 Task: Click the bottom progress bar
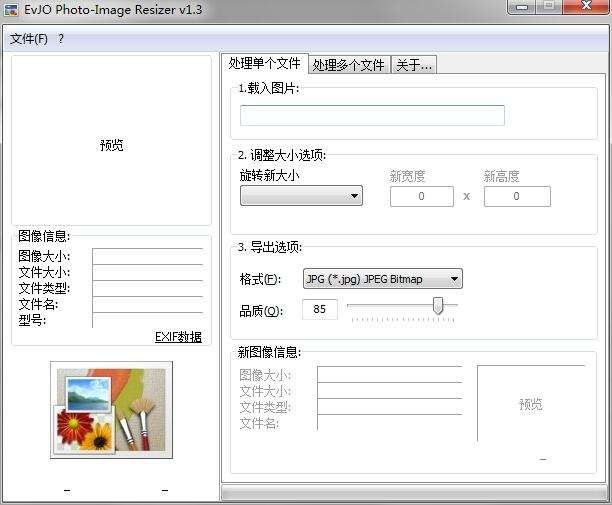(415, 493)
